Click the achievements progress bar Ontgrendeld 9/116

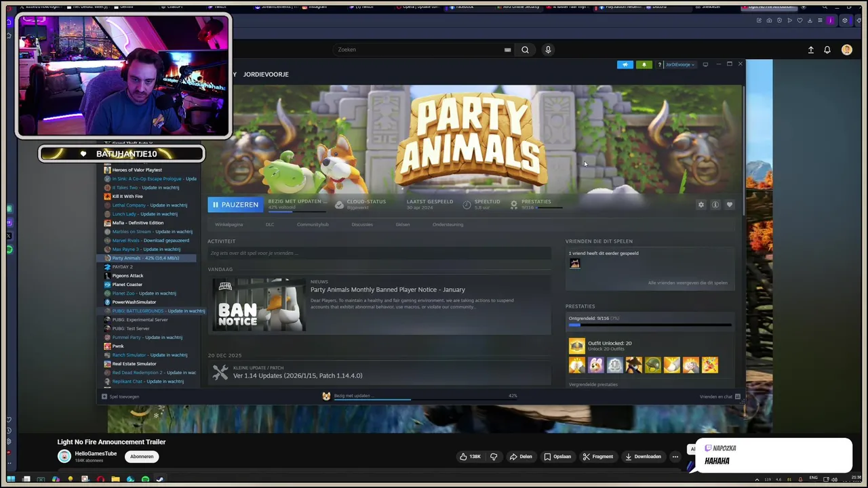(x=650, y=325)
